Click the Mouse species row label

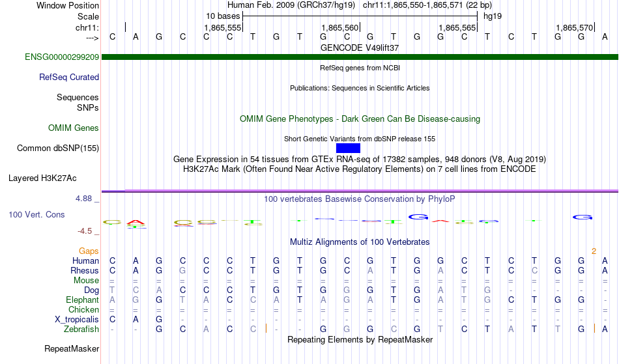pyautogui.click(x=86, y=281)
